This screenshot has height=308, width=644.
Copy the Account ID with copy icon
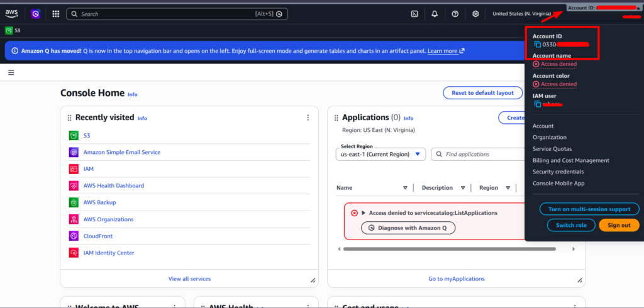pyautogui.click(x=537, y=45)
